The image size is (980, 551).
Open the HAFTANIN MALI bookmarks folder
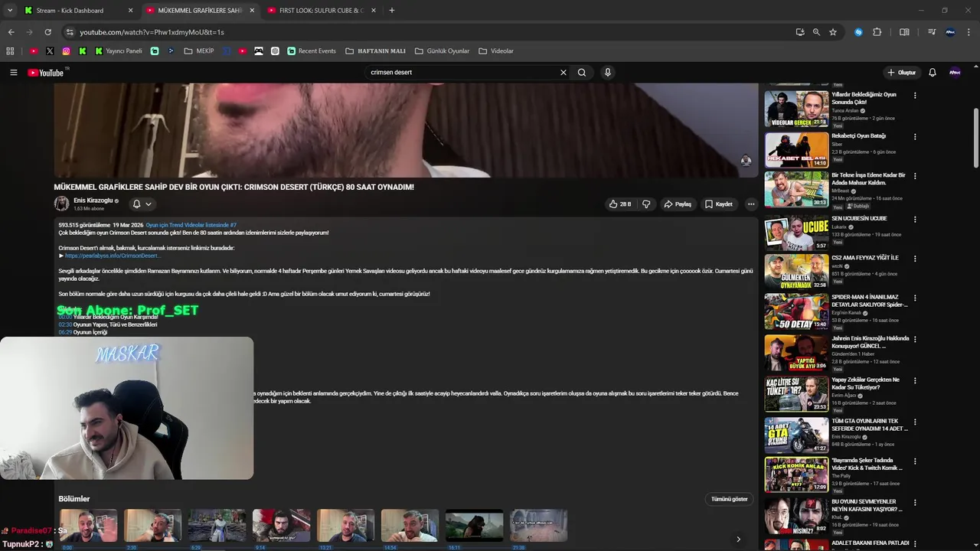(x=375, y=51)
